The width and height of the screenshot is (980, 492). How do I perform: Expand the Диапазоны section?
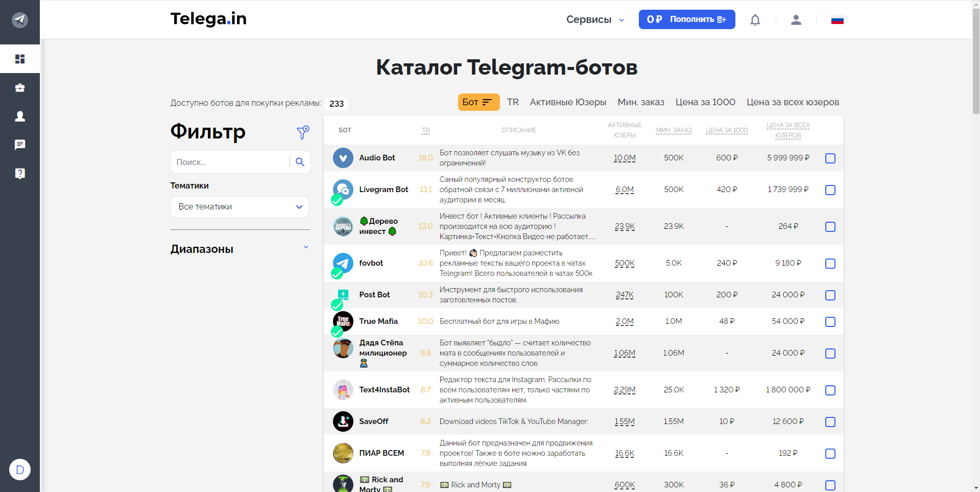click(x=240, y=249)
